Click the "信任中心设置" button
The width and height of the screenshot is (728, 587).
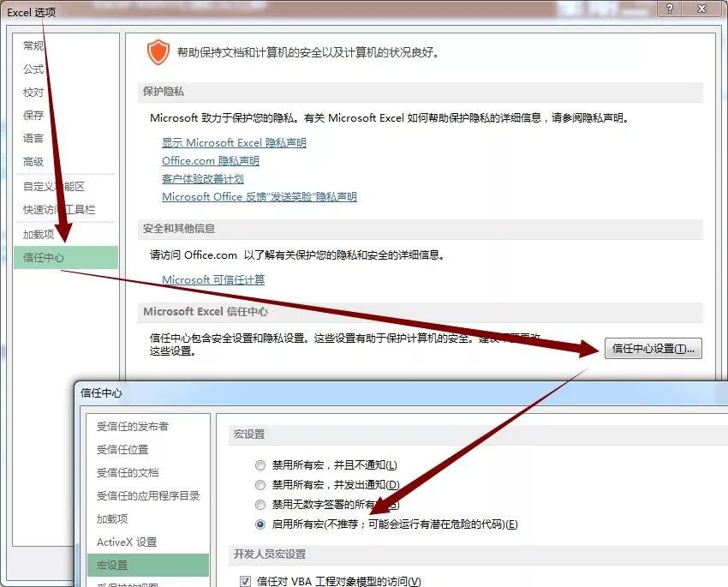tap(653, 349)
